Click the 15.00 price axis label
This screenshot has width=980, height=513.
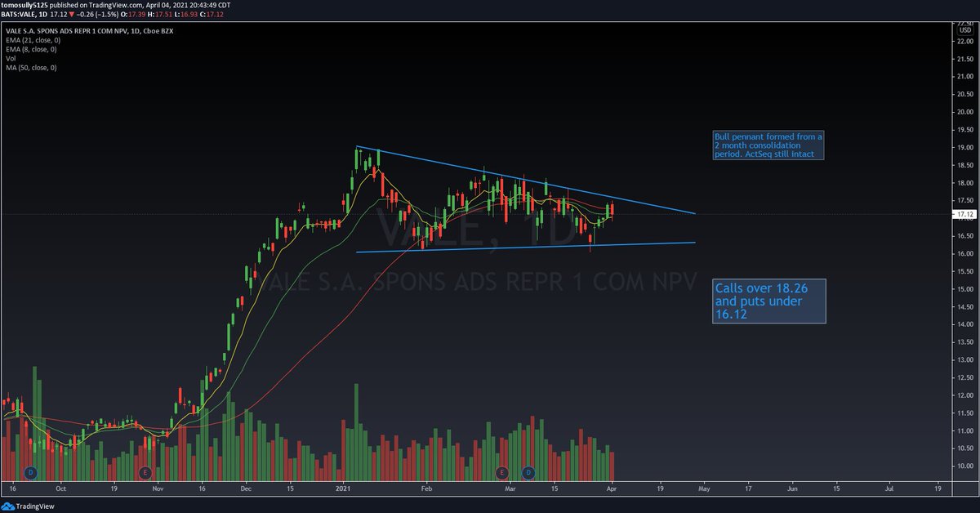(x=964, y=289)
